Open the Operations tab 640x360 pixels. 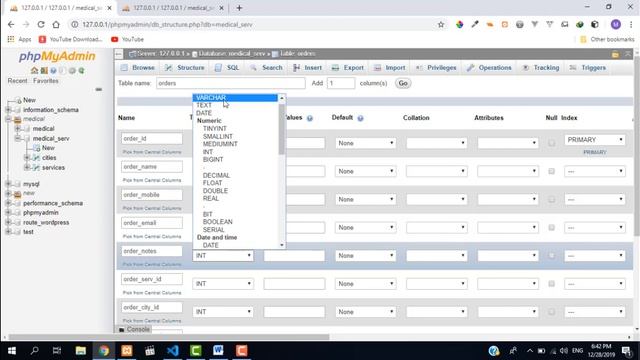click(489, 68)
